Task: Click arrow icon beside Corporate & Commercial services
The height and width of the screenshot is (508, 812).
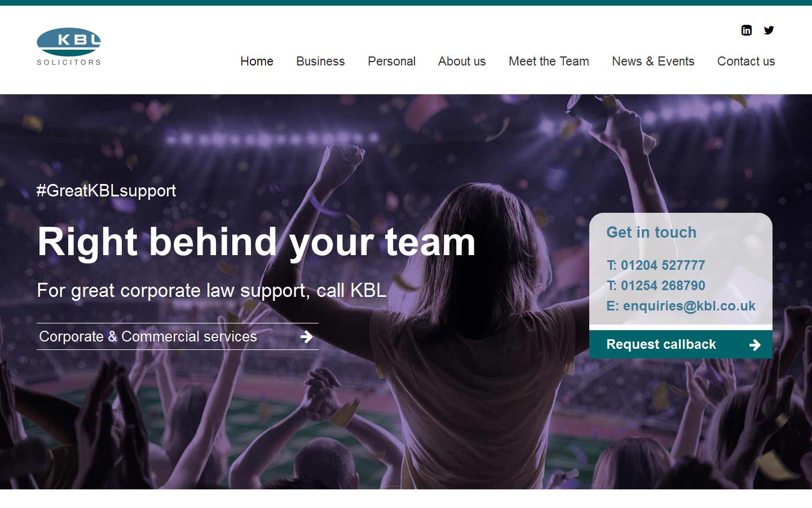Action: click(x=306, y=337)
